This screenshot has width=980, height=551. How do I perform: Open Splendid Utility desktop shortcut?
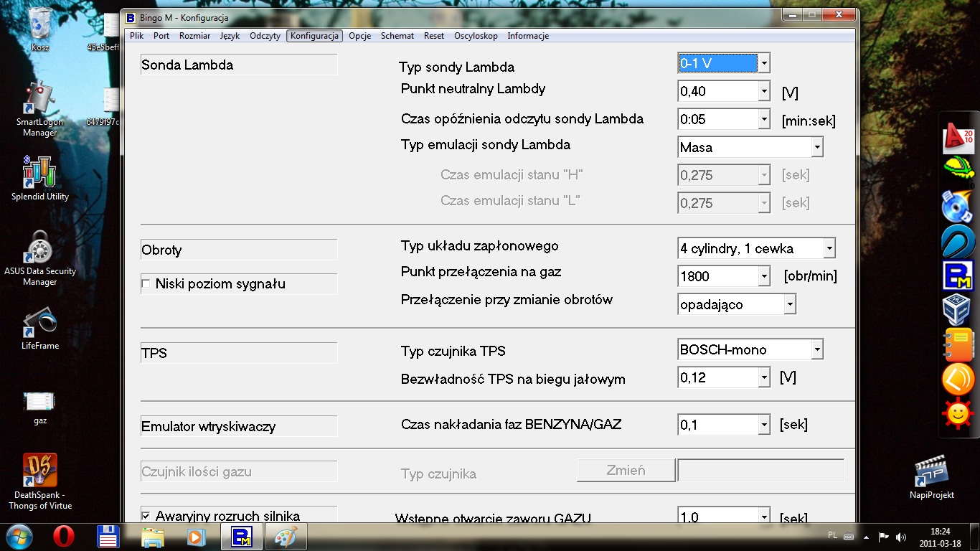click(x=39, y=176)
